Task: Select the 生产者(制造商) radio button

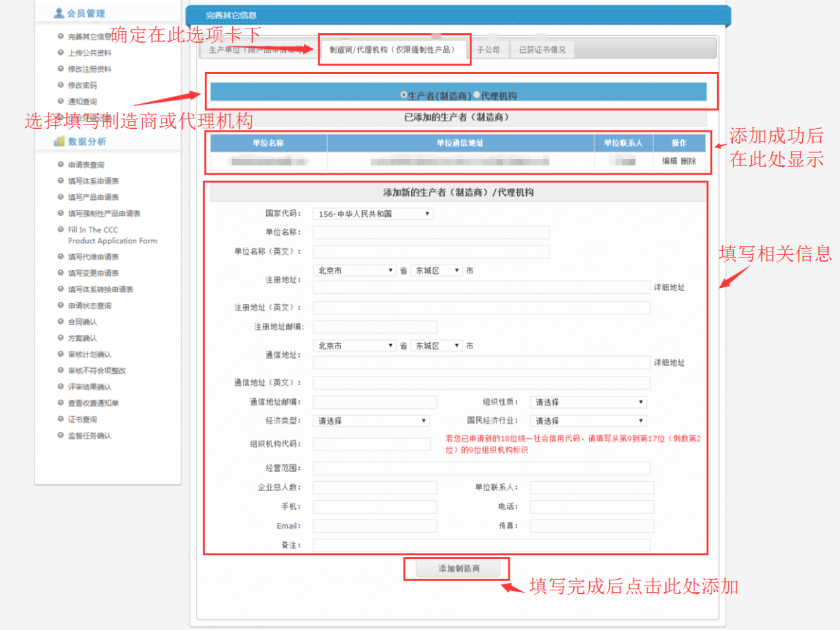Action: click(x=404, y=95)
